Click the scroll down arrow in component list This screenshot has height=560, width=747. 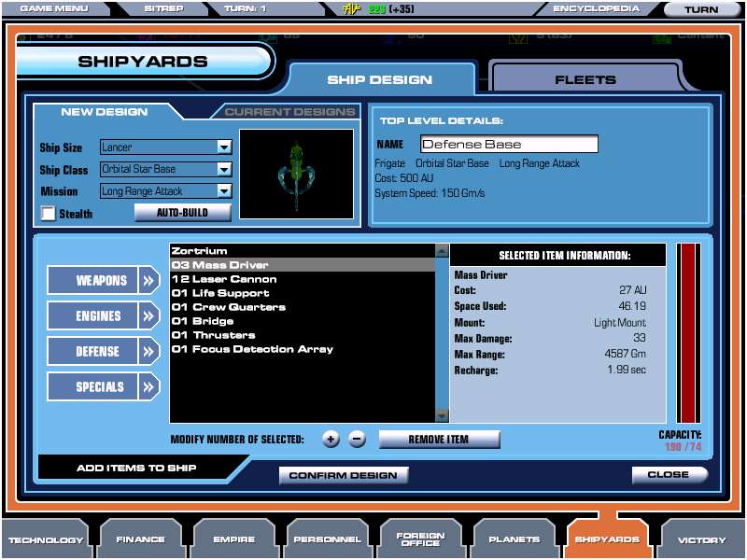click(442, 415)
